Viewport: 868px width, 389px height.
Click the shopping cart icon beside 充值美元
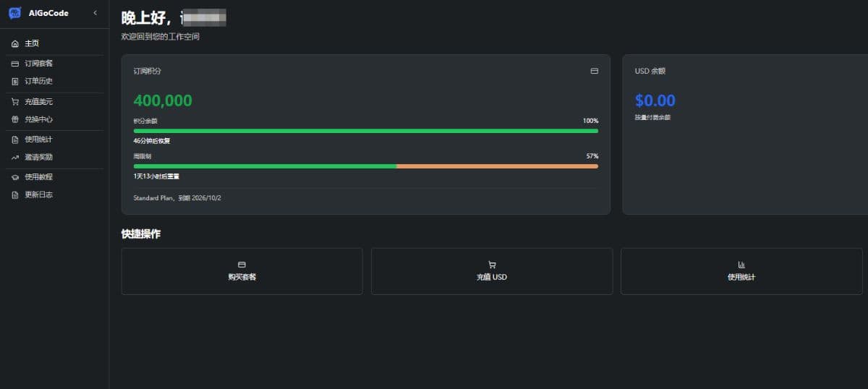tap(15, 102)
